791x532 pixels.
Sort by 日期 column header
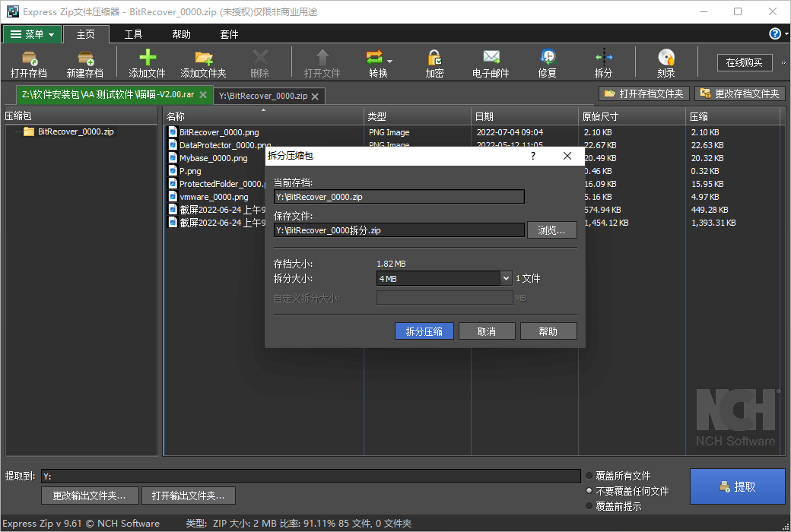(x=525, y=116)
